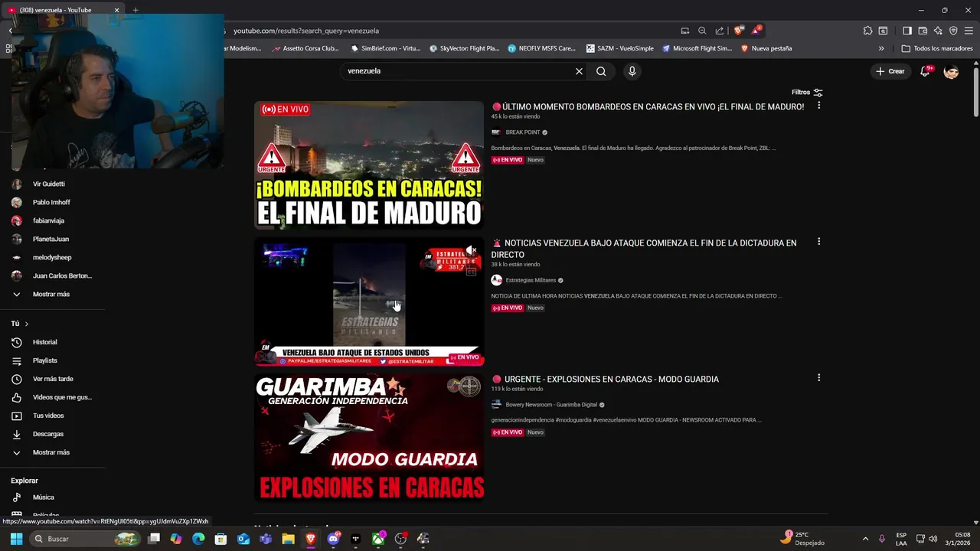This screenshot has width=980, height=551.
Task: Click the search magnifier button
Action: (x=601, y=71)
